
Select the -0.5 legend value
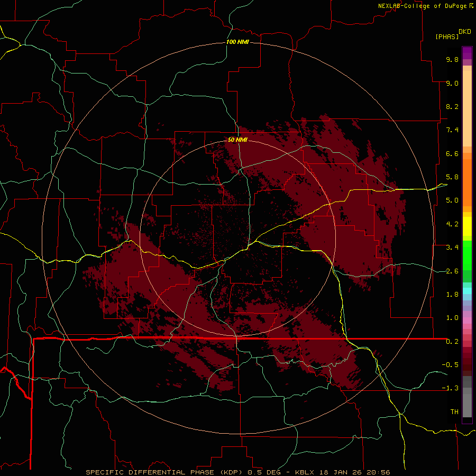450,365
